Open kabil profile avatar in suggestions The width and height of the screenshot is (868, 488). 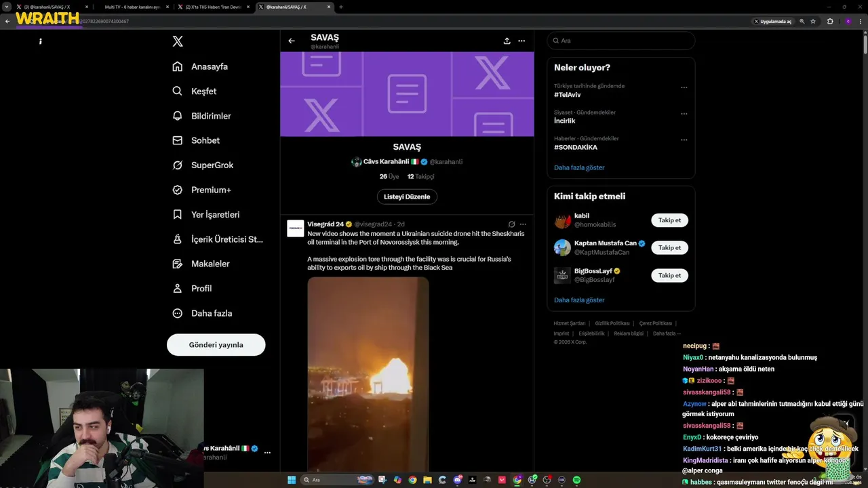pos(562,220)
